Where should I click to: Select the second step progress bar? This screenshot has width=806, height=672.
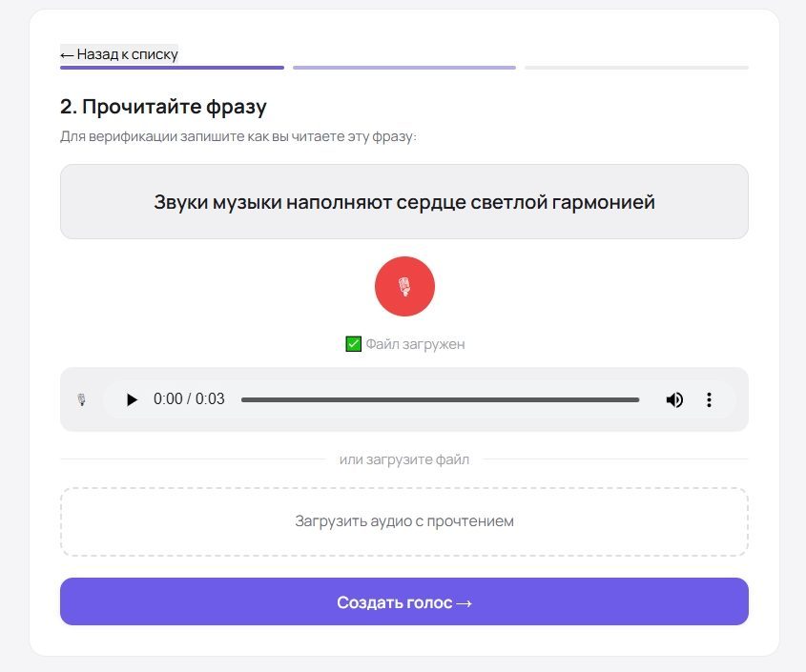[x=404, y=68]
